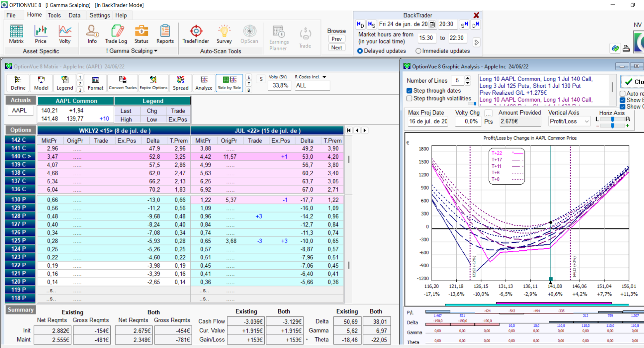644x348 pixels.
Task: Open the Volty chart icon
Action: click(x=65, y=34)
